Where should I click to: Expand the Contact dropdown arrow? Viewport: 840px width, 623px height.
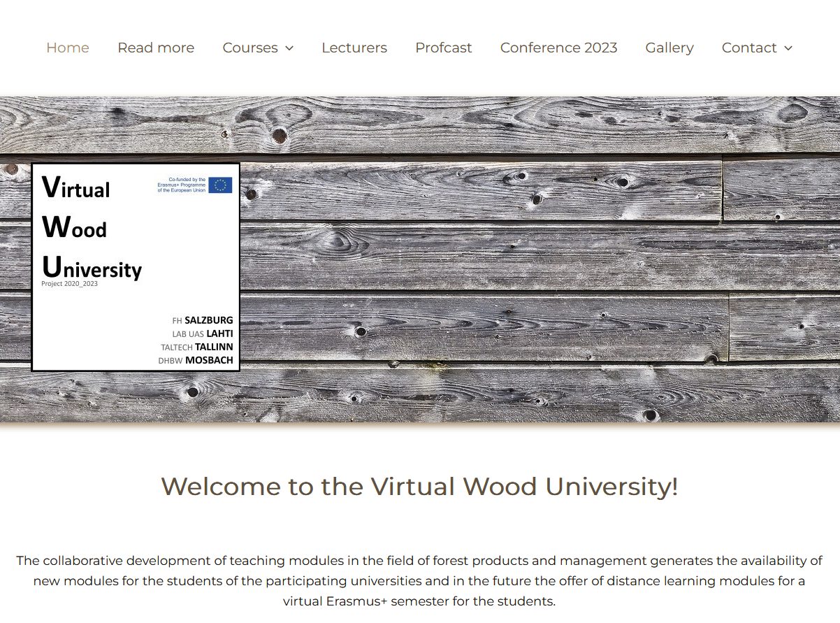click(x=788, y=48)
